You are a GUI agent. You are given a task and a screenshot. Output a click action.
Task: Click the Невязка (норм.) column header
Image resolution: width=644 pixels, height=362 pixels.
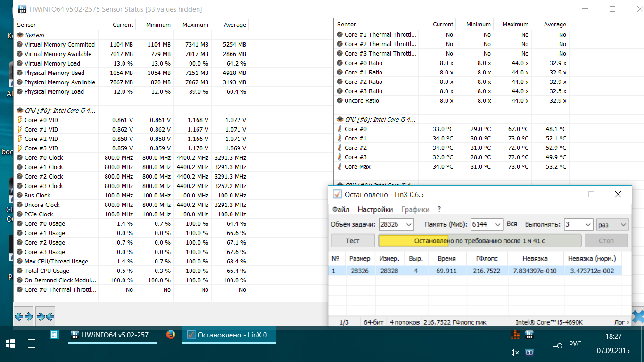593,259
